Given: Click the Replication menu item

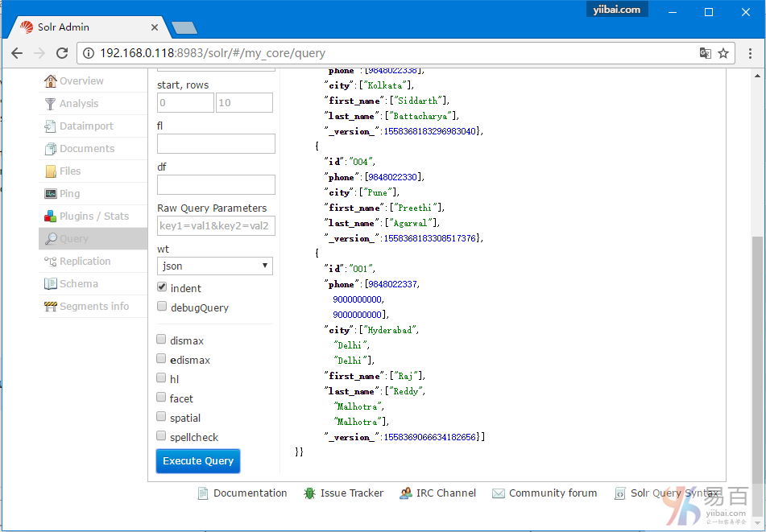Looking at the screenshot, I should 93,261.
